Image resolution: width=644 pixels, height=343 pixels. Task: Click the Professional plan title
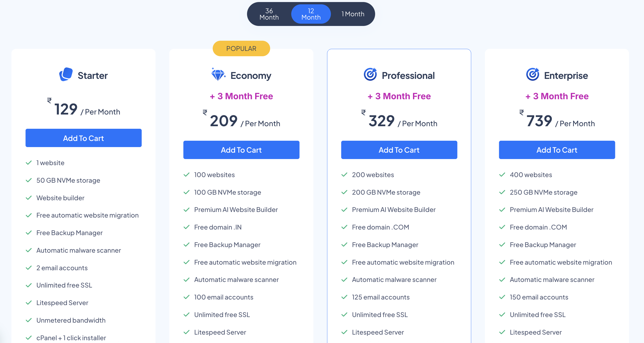point(408,76)
